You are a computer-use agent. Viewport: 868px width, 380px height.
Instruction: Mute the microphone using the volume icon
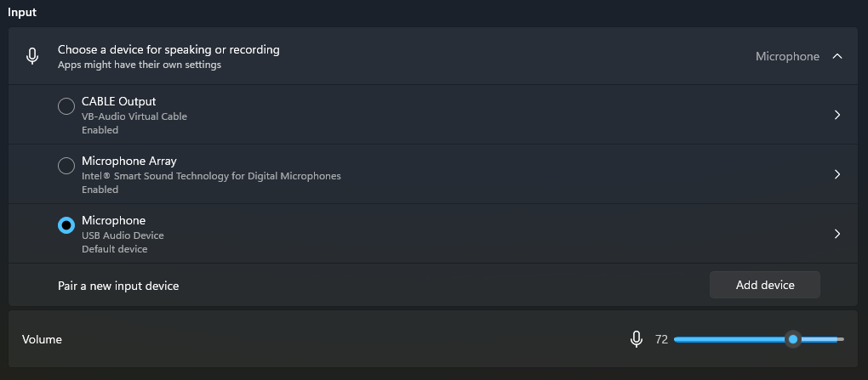(x=636, y=339)
